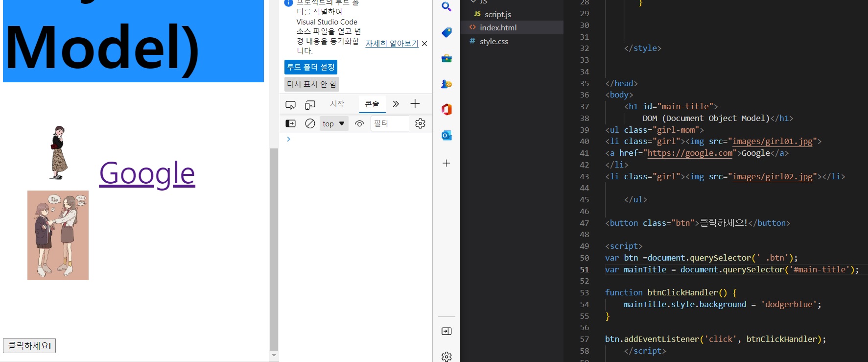
Task: Click line number 57 in editor
Action: pyautogui.click(x=585, y=339)
